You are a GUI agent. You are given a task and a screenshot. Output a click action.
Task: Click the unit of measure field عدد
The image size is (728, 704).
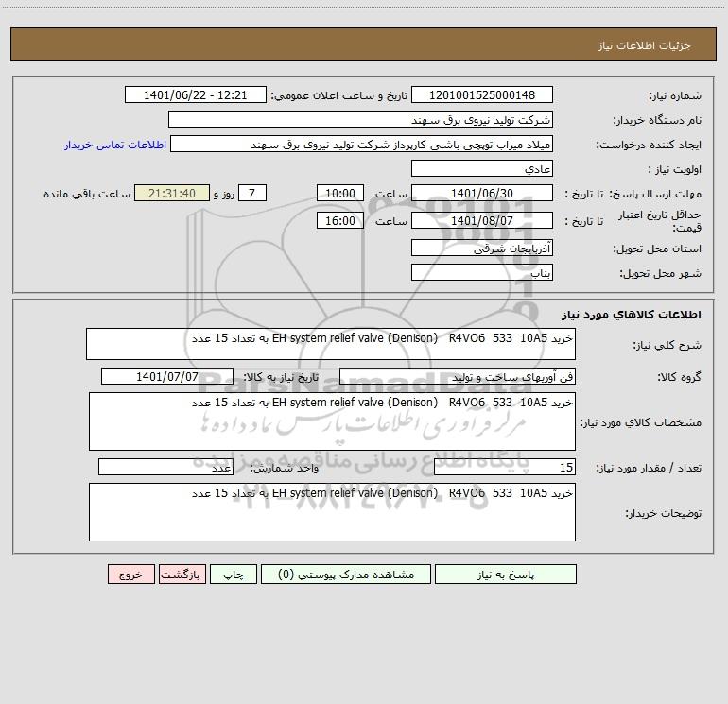165,467
